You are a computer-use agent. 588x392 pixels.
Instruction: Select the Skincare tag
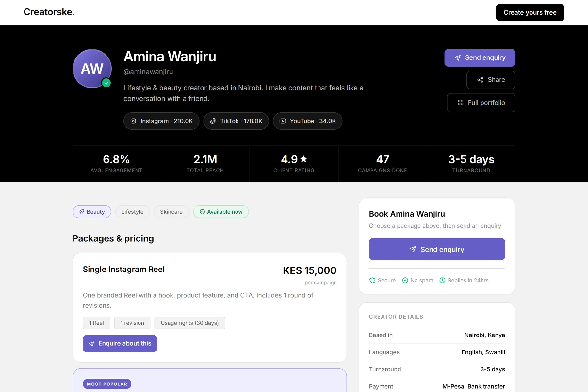pos(171,212)
